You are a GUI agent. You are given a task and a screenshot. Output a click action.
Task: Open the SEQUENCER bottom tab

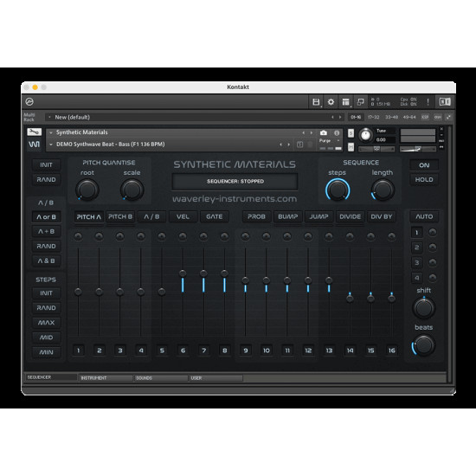pos(51,377)
